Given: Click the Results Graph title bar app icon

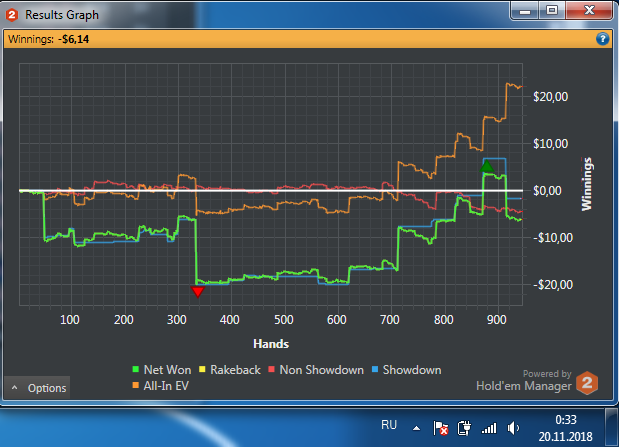Looking at the screenshot, I should [11, 15].
